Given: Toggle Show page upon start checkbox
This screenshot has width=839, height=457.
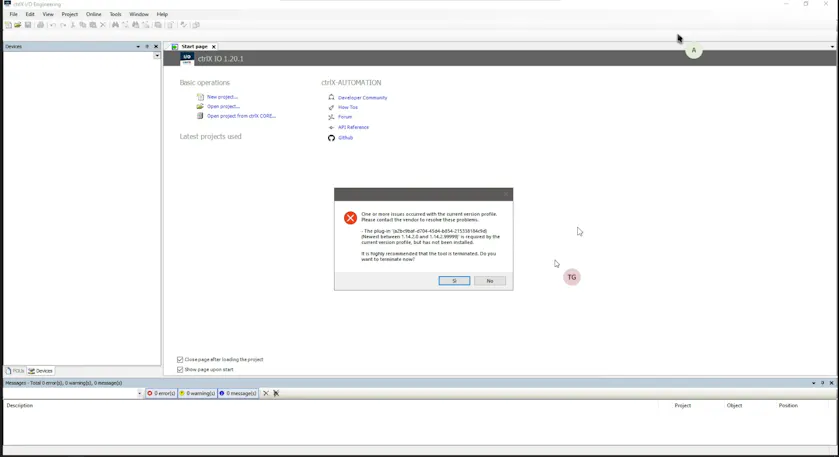Looking at the screenshot, I should click(x=180, y=370).
